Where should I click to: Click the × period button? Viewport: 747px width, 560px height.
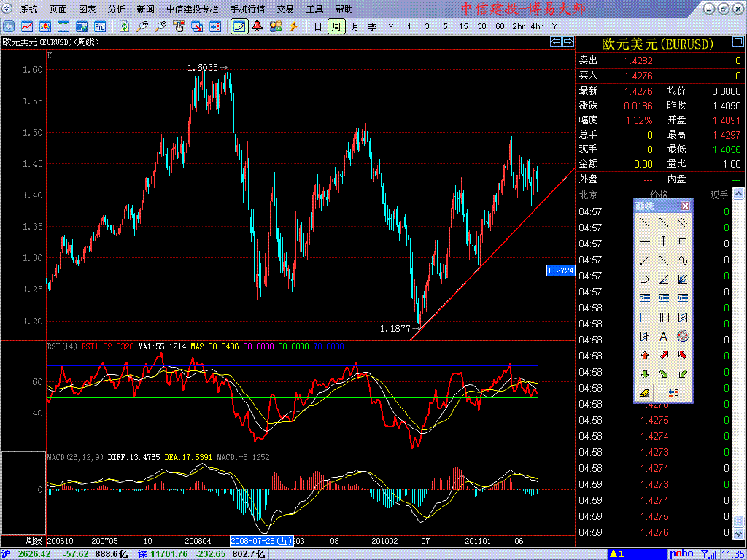tap(391, 26)
